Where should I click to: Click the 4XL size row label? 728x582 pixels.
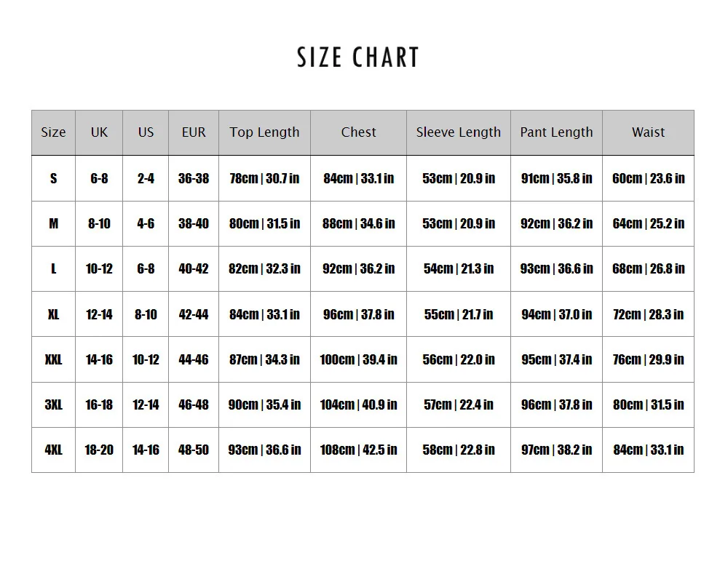click(53, 450)
